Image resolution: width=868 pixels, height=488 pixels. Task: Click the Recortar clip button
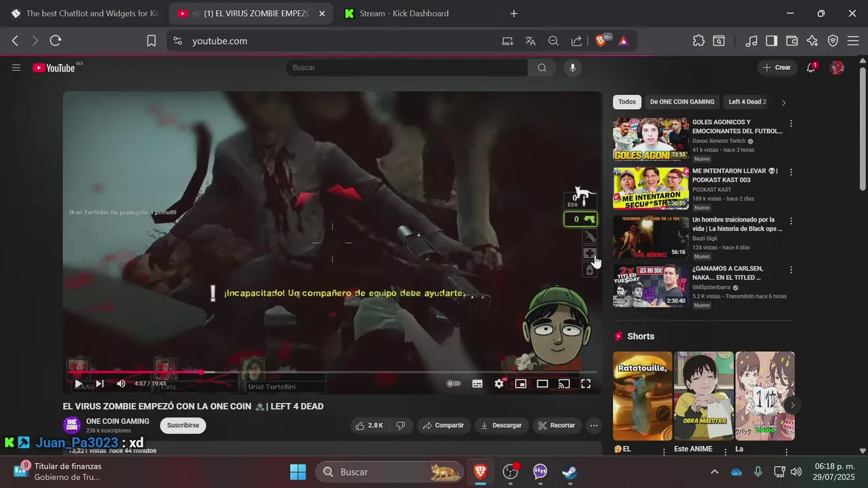pyautogui.click(x=557, y=426)
